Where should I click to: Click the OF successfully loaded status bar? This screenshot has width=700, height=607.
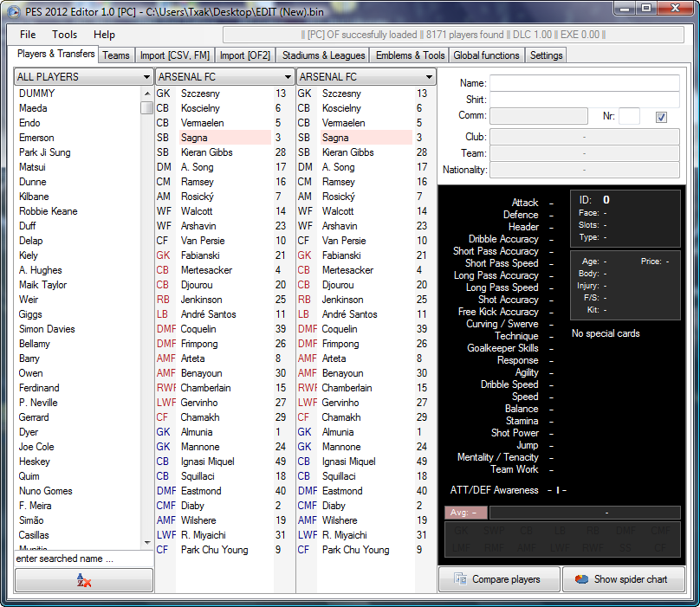pos(454,35)
